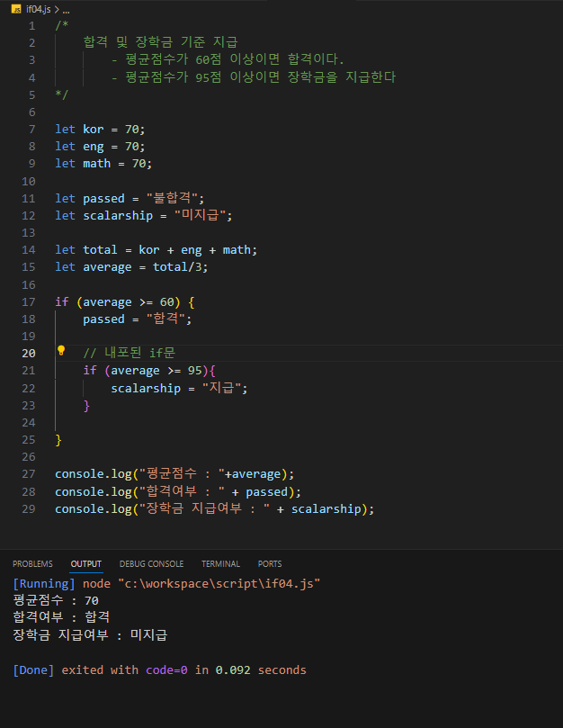Click the '[Done] exited with code=0' line

(160, 670)
